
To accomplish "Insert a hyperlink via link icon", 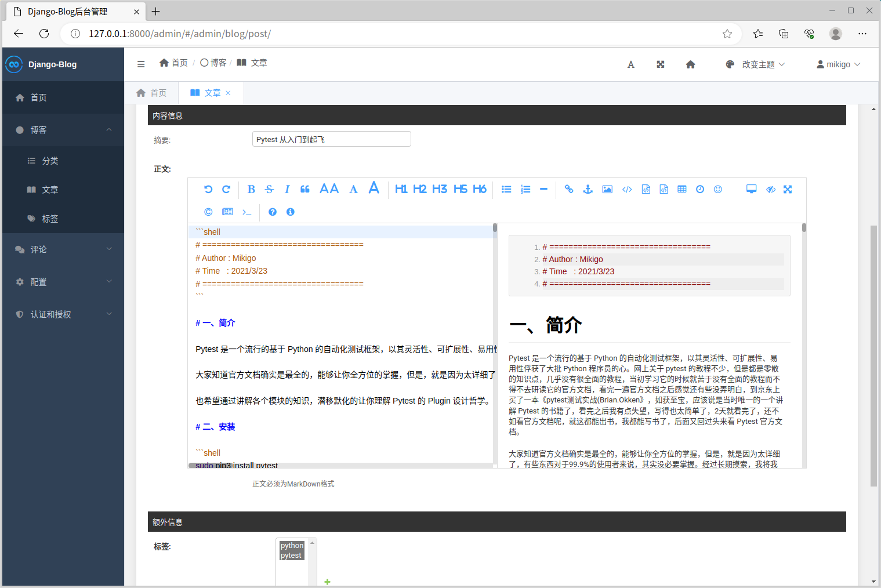I will pyautogui.click(x=569, y=189).
